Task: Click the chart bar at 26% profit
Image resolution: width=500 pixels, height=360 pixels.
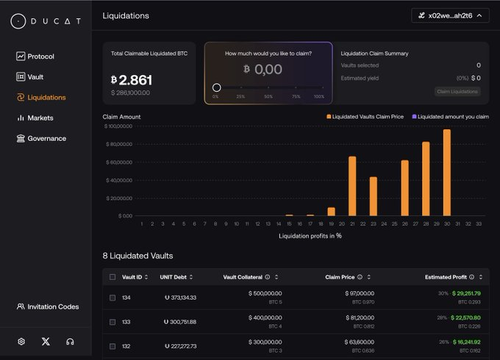Action: click(x=405, y=188)
